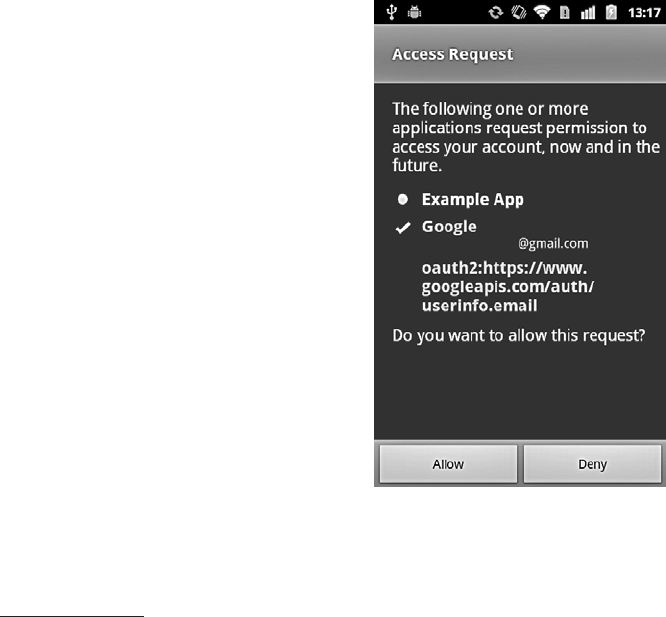Select the Example App bullet entry
The image size is (666, 617).
472,200
